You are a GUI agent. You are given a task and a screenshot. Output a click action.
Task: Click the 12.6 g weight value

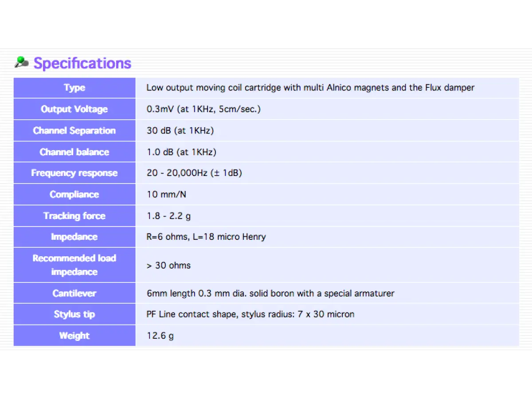(x=160, y=336)
